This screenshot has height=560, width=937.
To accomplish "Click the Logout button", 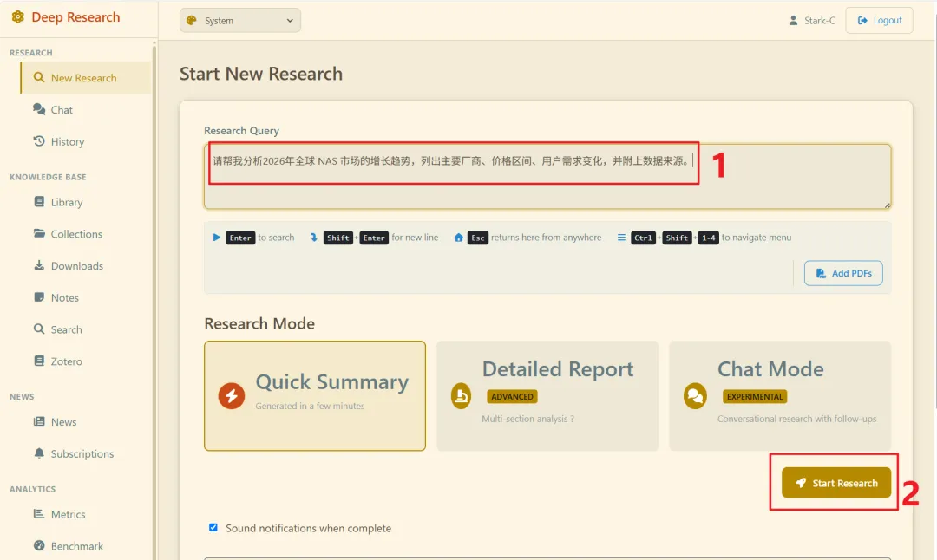I will click(879, 20).
